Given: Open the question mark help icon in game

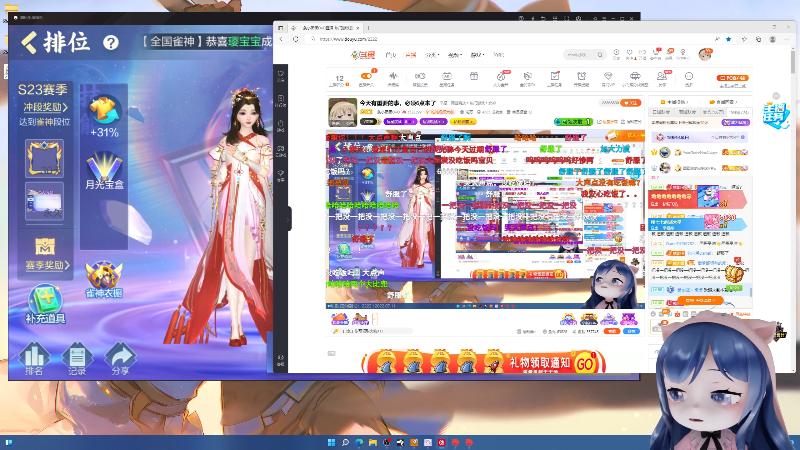Looking at the screenshot, I should 111,42.
